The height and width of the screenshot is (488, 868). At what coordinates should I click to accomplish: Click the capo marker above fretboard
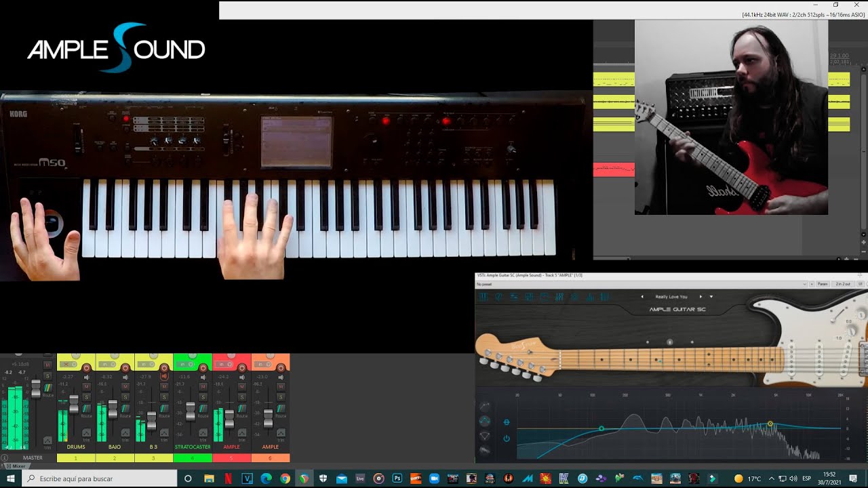point(670,342)
